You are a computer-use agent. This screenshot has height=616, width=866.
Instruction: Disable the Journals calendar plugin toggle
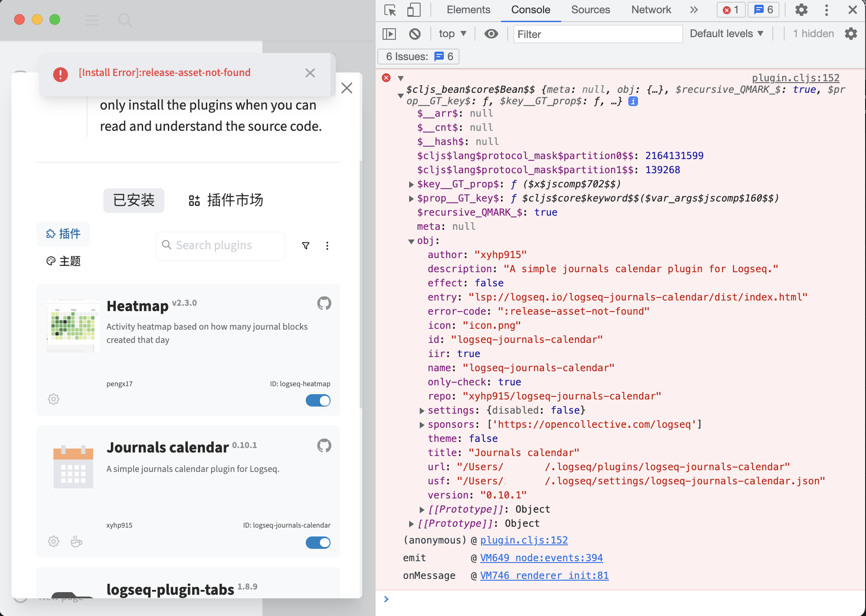(x=318, y=543)
